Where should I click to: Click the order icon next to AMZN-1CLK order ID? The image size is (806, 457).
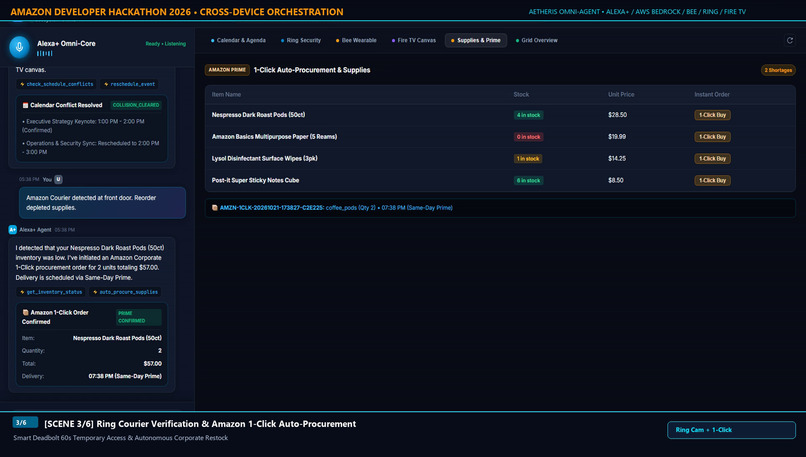(x=215, y=208)
